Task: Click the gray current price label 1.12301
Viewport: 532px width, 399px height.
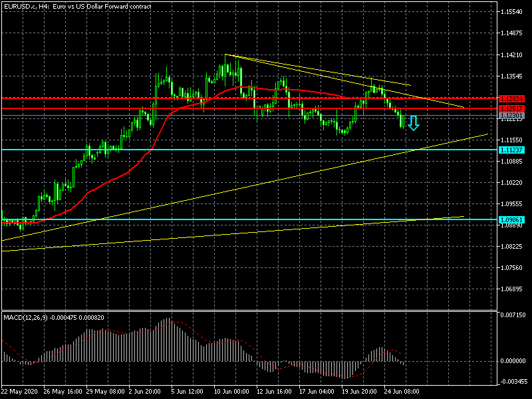Action: point(511,115)
